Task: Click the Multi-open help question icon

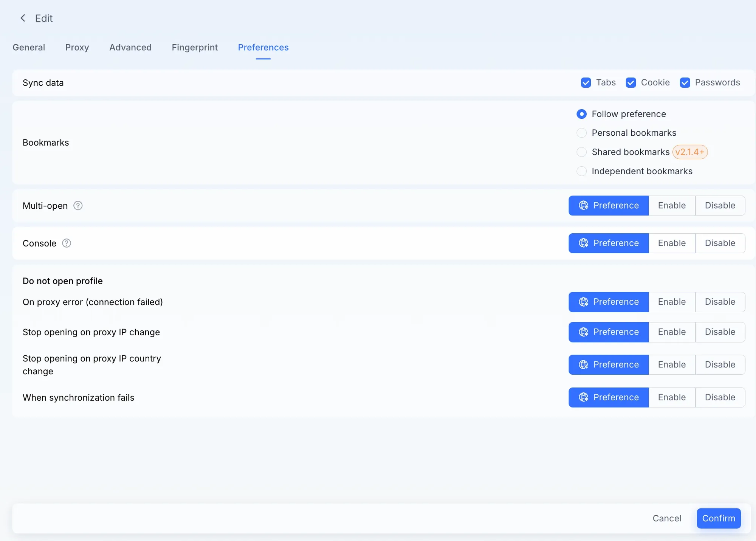Action: pos(78,206)
